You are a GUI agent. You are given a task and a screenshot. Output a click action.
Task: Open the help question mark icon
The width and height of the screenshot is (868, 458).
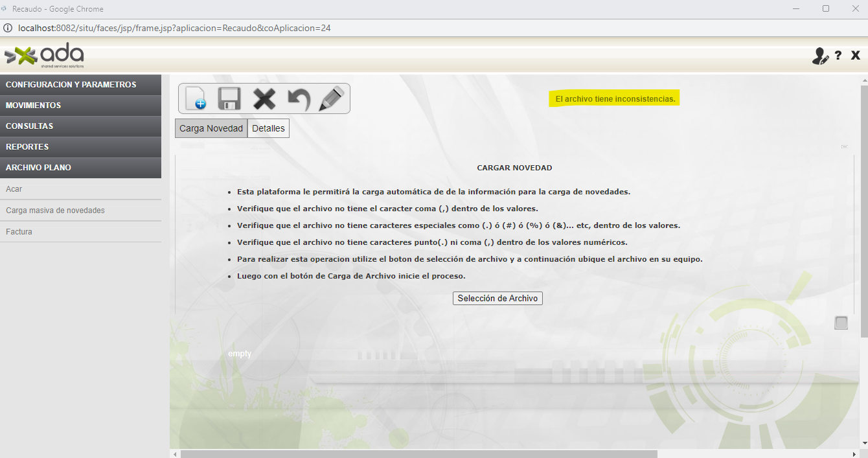pos(838,56)
